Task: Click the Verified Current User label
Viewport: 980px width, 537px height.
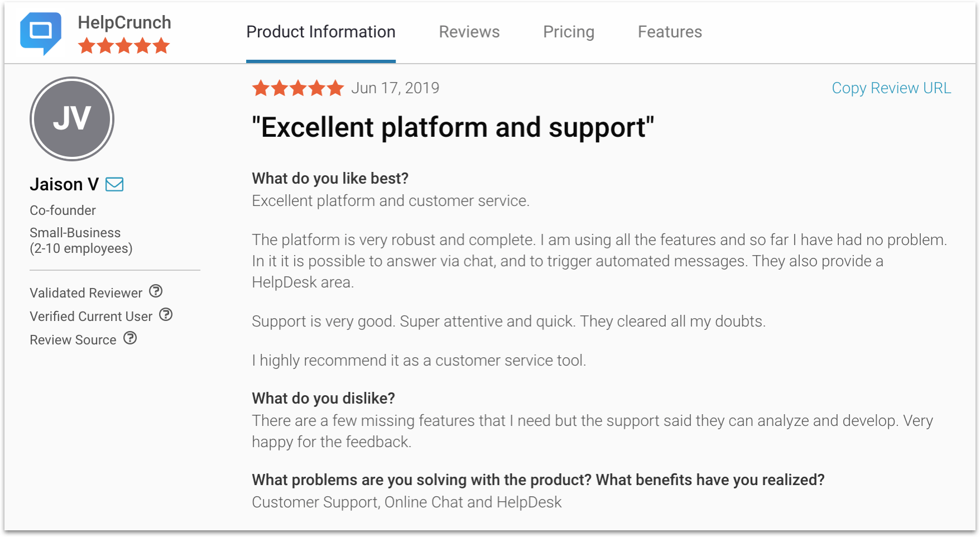Action: coord(91,316)
